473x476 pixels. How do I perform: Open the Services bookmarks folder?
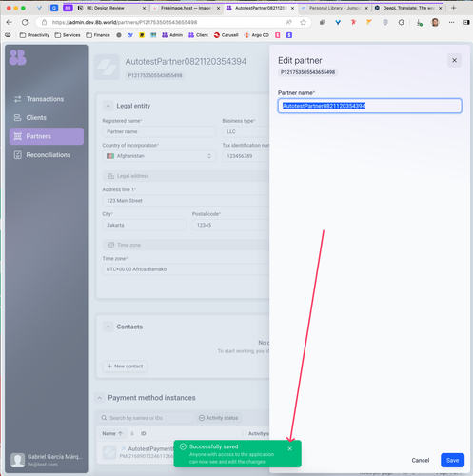[68, 35]
